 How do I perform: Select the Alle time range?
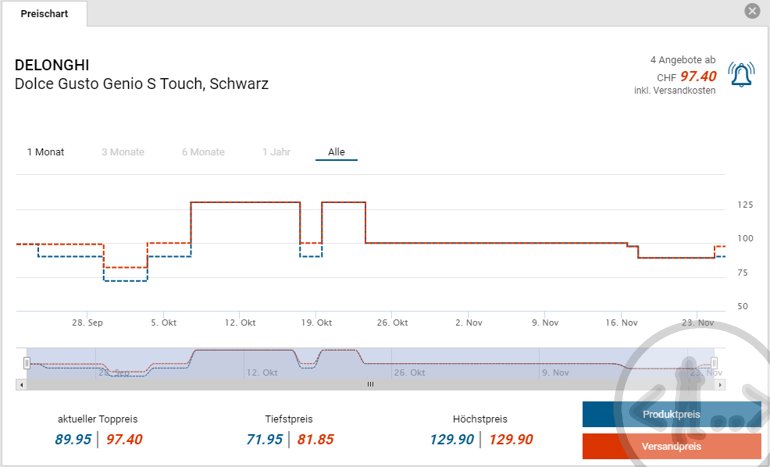[336, 152]
